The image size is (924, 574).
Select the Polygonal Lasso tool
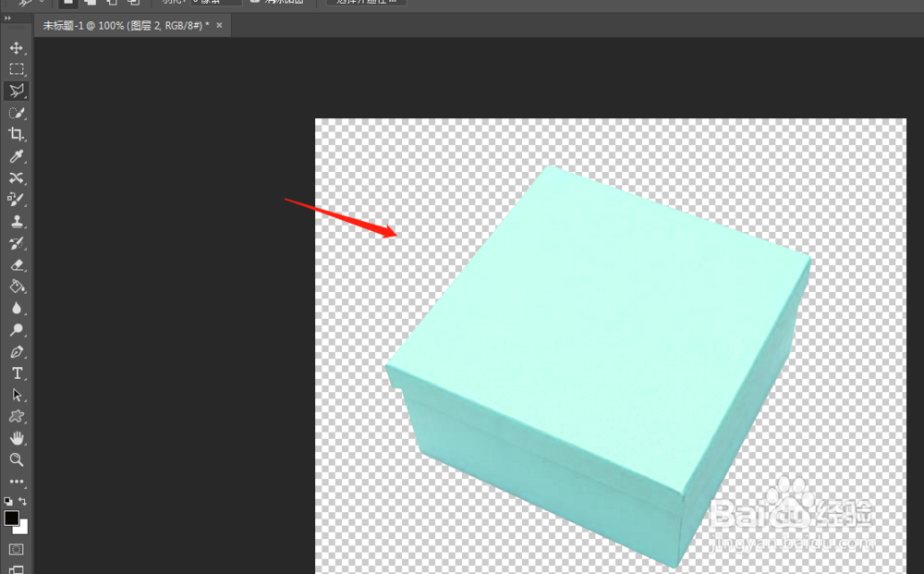pos(17,91)
